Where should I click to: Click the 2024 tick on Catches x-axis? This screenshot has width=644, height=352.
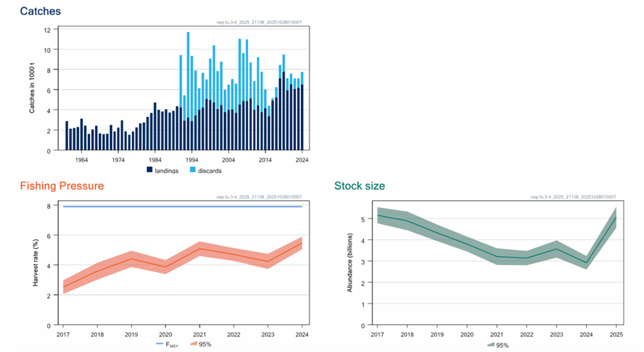pos(302,160)
